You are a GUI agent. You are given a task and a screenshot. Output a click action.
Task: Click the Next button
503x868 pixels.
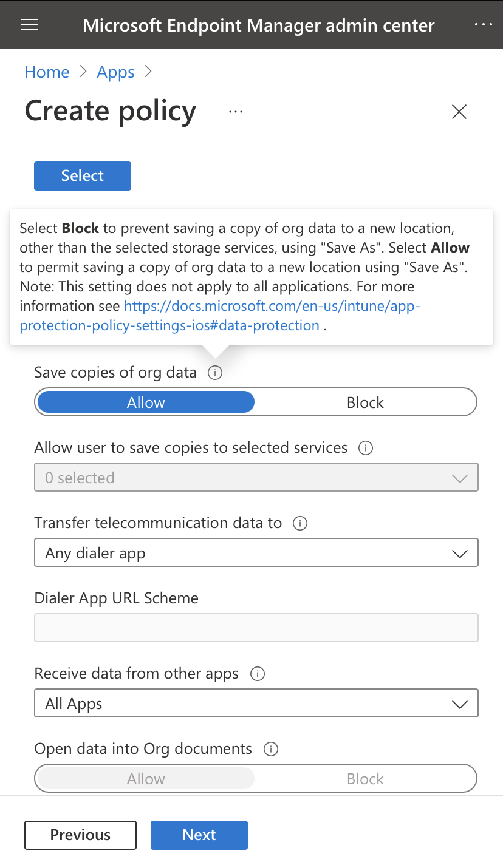point(199,835)
